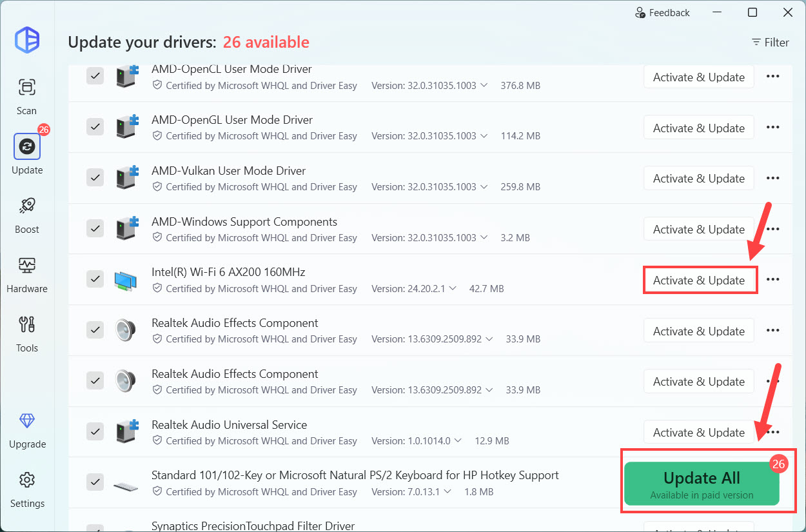Image resolution: width=806 pixels, height=532 pixels.
Task: Expand version 7.0.13.1 dropdown for keyboard driver
Action: (x=447, y=491)
